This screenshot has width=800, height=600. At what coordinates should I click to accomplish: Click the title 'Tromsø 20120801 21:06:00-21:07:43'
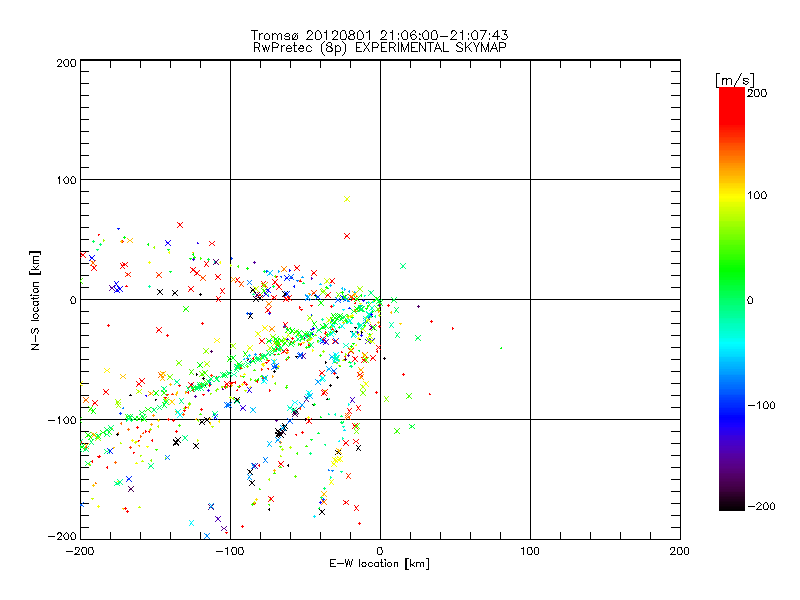[379, 35]
